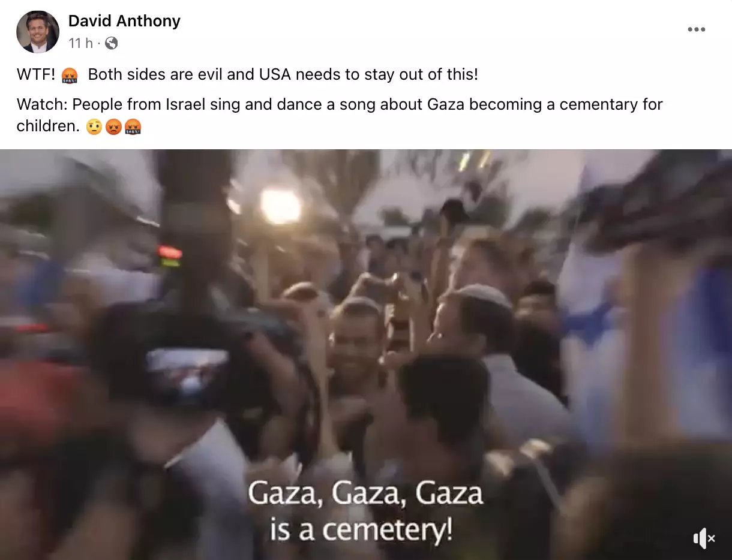Click the last cursing emoji in the post
The height and width of the screenshot is (560, 732).
tap(133, 127)
